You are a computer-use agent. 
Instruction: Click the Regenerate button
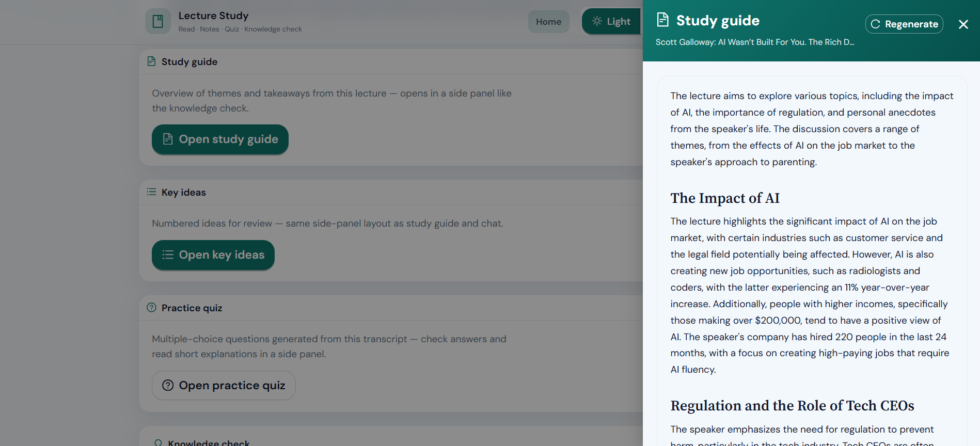coord(904,24)
